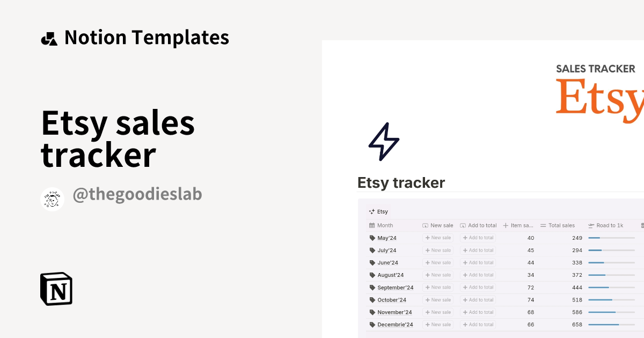
Task: Open the Total sales column header menu
Action: click(560, 225)
